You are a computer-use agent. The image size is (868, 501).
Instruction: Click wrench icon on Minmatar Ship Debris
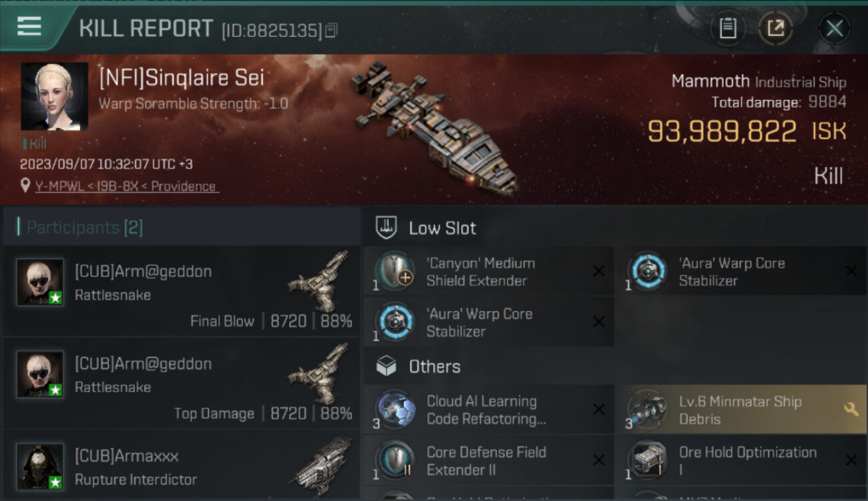click(851, 409)
